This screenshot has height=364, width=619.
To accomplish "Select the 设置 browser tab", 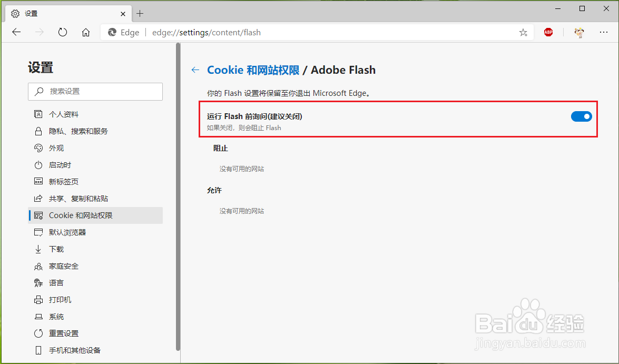I will (x=68, y=14).
